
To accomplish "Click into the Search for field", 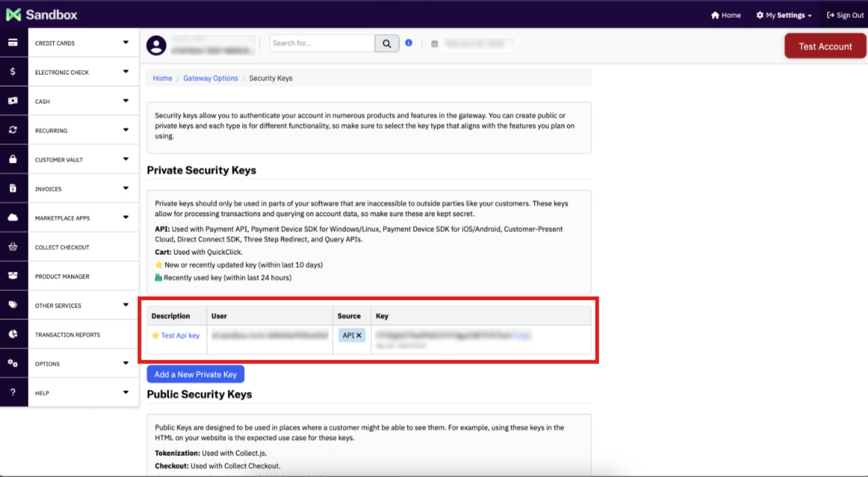I will click(x=322, y=43).
